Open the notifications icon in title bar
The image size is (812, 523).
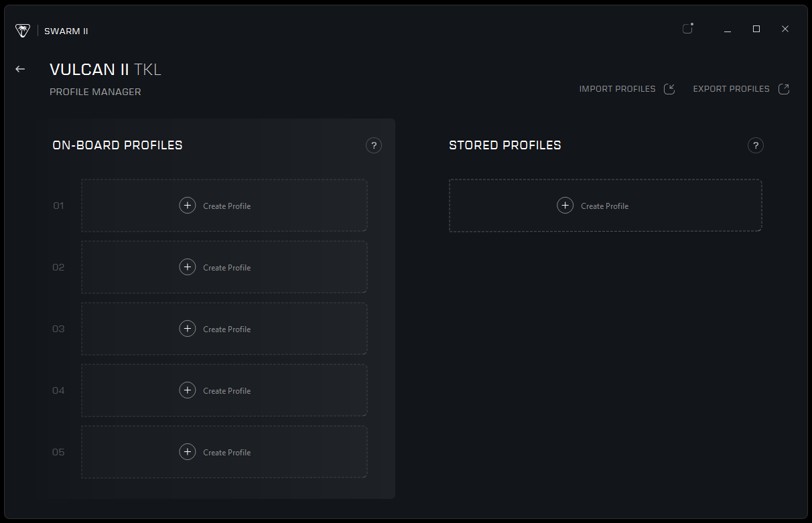point(687,29)
